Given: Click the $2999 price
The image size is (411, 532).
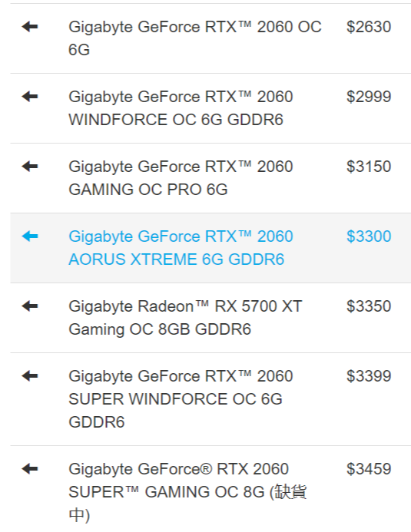Looking at the screenshot, I should (369, 97).
